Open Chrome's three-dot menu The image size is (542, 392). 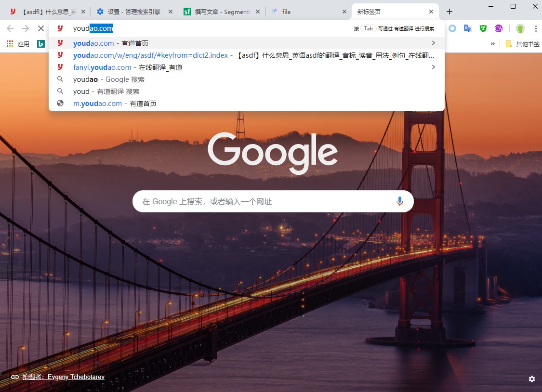535,28
